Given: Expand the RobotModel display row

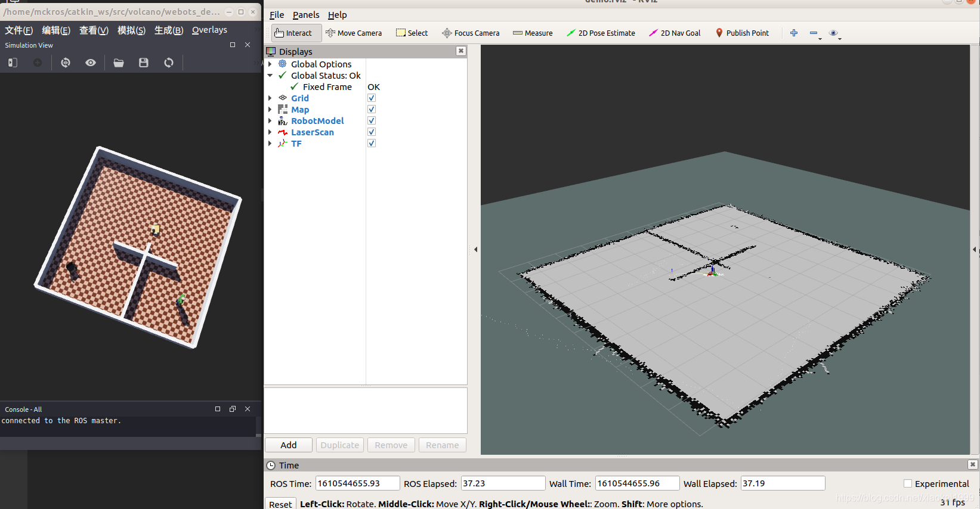Looking at the screenshot, I should (270, 121).
